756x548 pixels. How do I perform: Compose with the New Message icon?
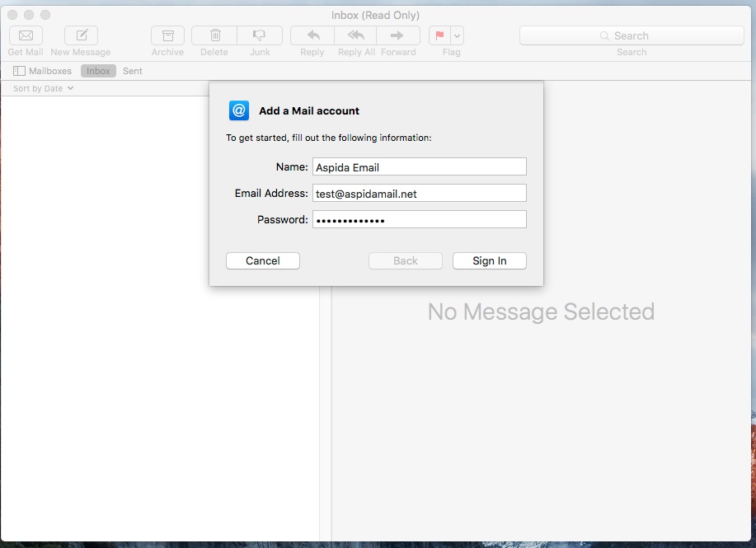coord(81,35)
